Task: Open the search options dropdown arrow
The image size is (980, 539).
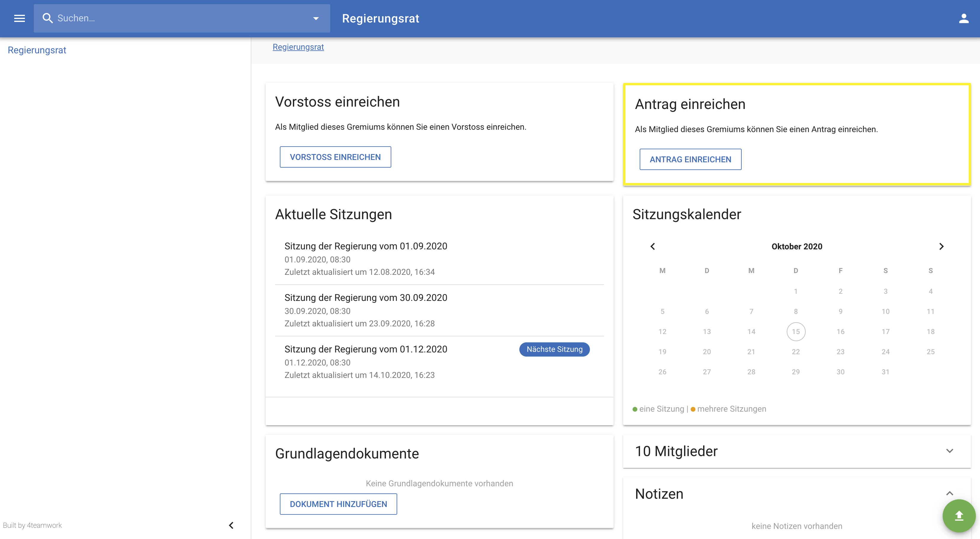Action: tap(316, 18)
